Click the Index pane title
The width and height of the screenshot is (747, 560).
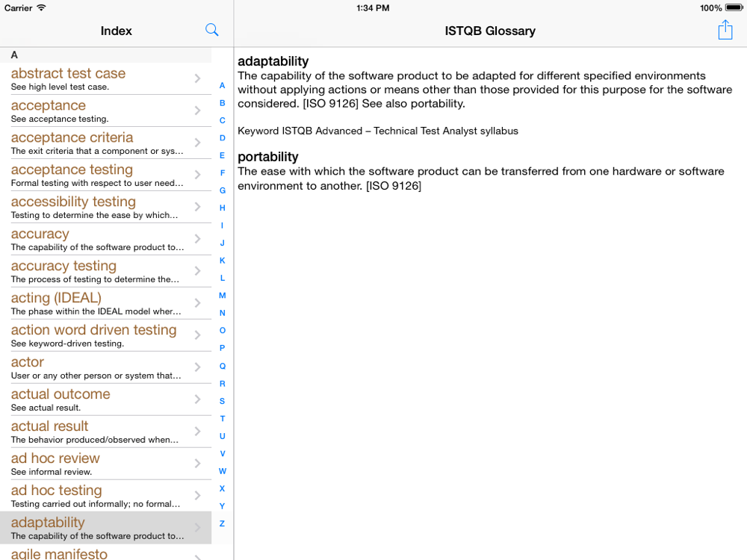(x=117, y=31)
